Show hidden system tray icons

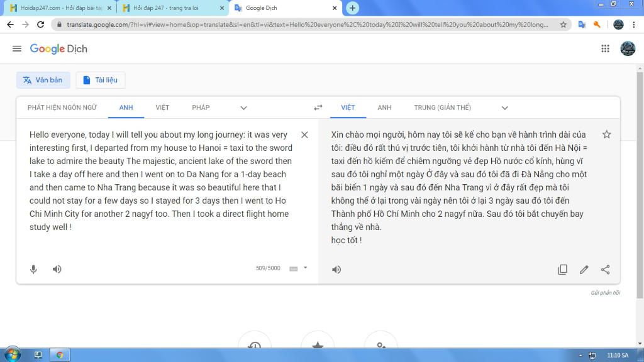(x=580, y=356)
